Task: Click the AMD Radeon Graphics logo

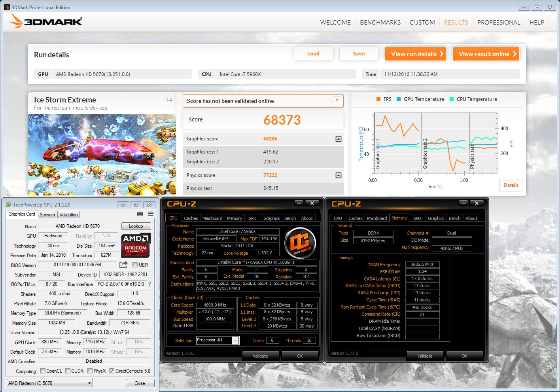Action: coord(136,245)
